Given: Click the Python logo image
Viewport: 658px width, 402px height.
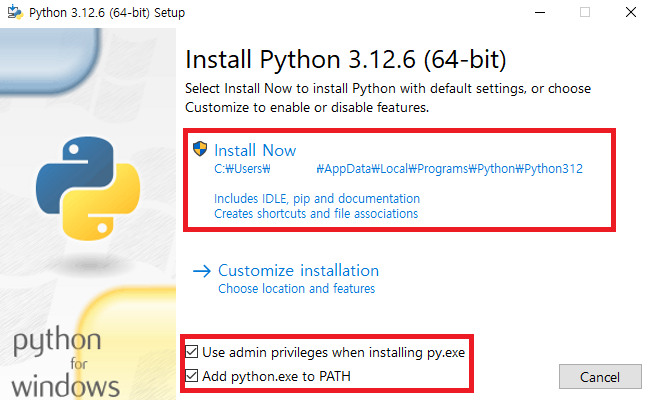Looking at the screenshot, I should [x=88, y=188].
